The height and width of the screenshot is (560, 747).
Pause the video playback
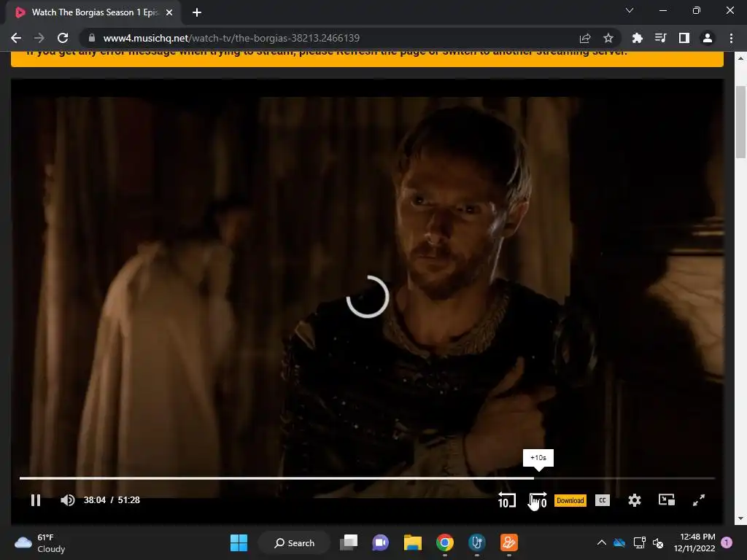(x=36, y=500)
